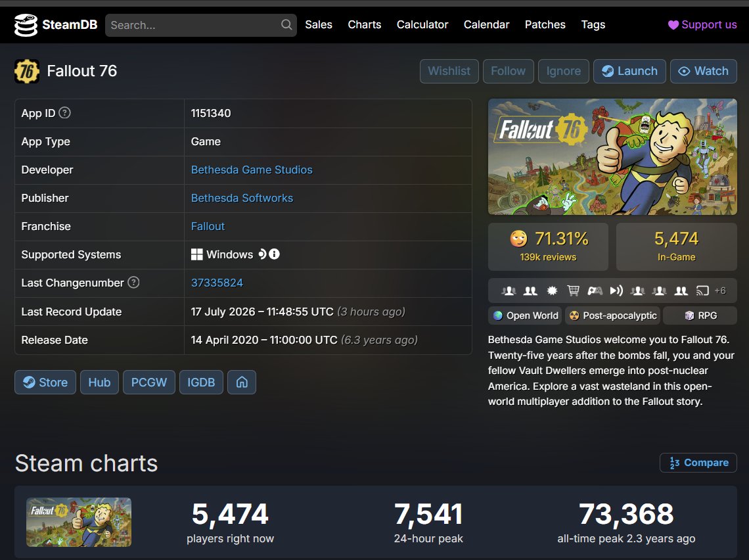Click the in-app purchases cart icon
749x560 pixels.
573,291
